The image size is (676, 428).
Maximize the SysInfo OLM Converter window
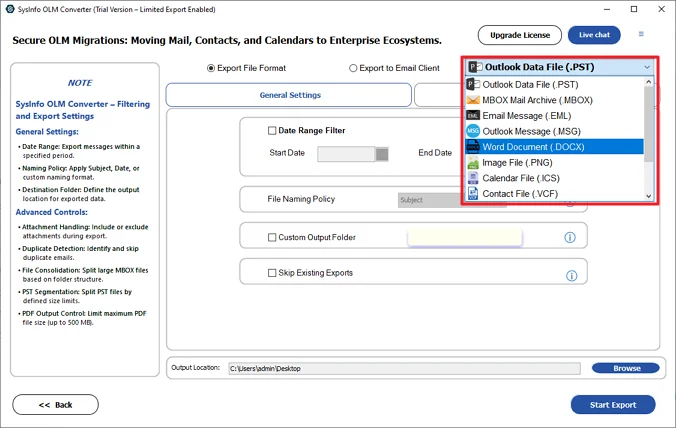click(634, 9)
